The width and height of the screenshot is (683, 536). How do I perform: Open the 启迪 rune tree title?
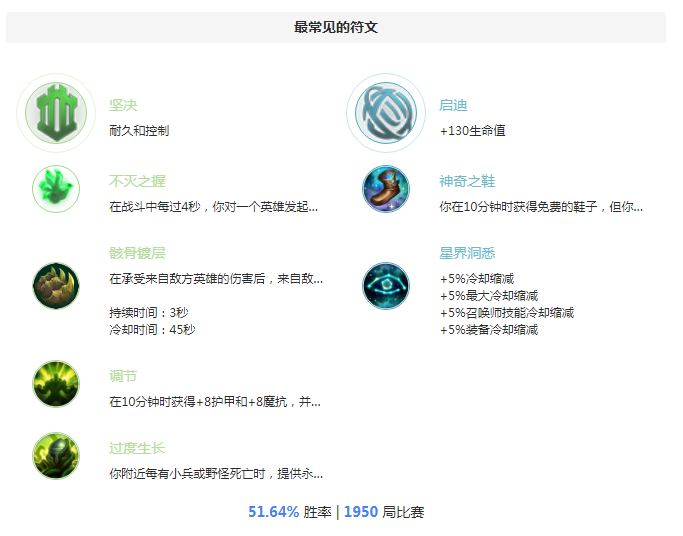coord(453,105)
